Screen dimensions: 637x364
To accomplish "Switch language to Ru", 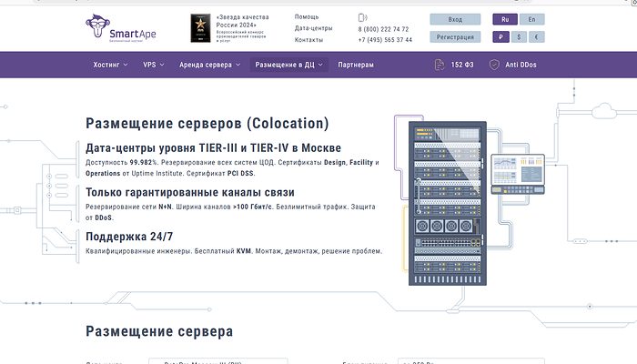I will click(x=505, y=19).
